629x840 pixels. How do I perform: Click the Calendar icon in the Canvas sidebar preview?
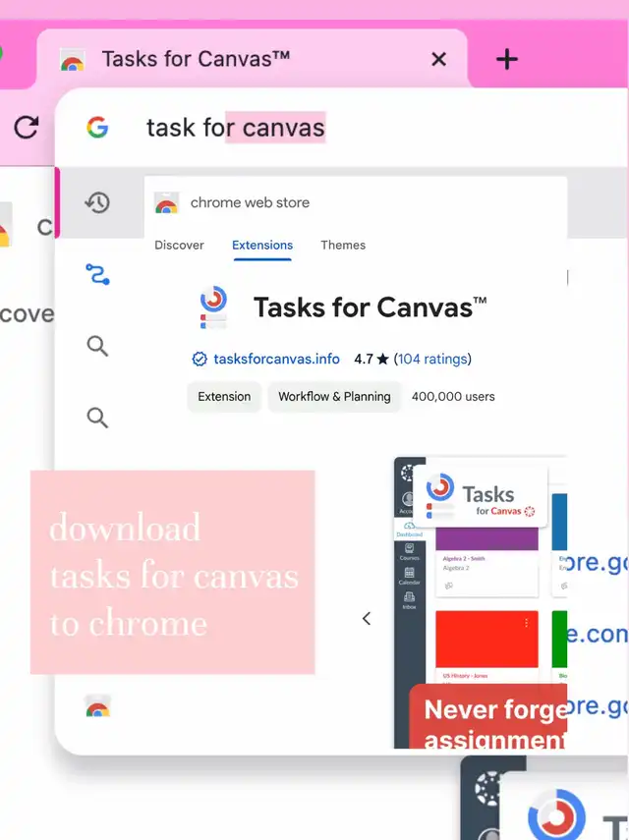pos(408,575)
